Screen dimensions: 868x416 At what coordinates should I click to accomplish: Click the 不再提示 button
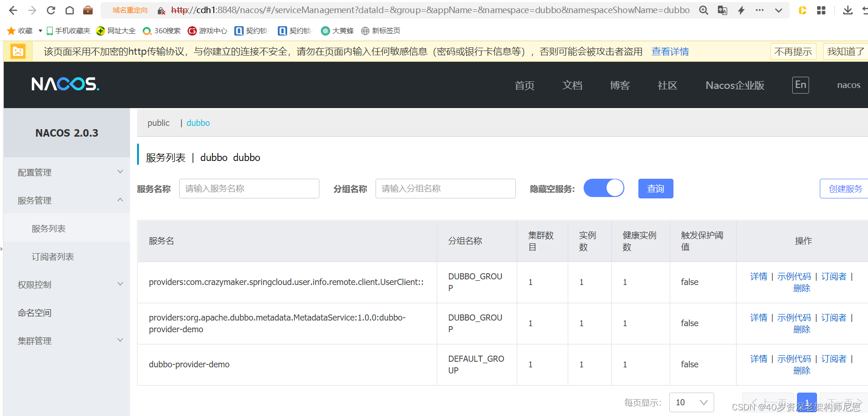point(793,51)
